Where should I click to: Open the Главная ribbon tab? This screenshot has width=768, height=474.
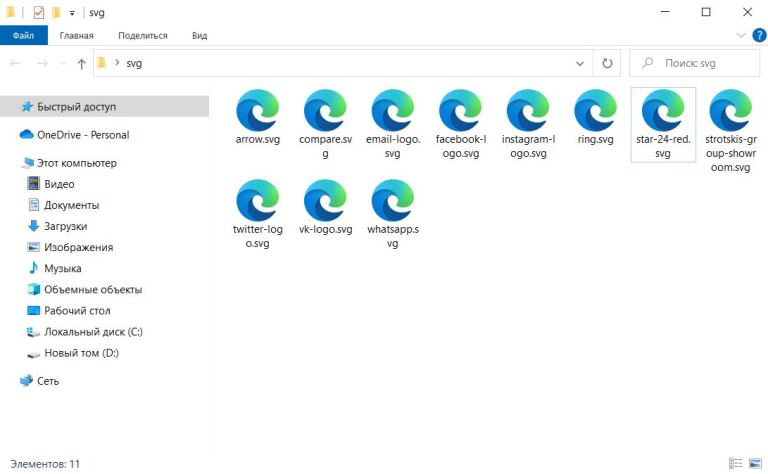pyautogui.click(x=76, y=35)
